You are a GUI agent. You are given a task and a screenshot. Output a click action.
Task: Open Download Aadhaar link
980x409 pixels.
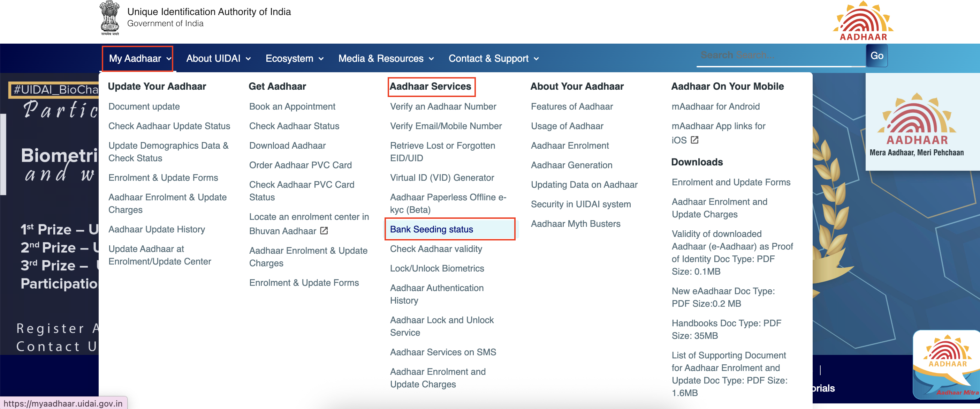pos(287,146)
